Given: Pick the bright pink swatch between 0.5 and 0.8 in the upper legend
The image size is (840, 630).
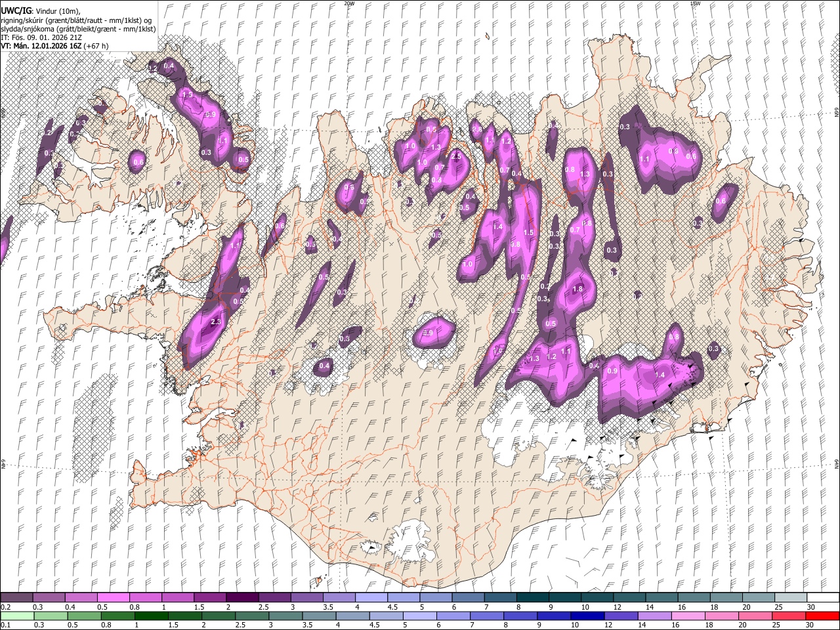Looking at the screenshot, I should point(114,598).
